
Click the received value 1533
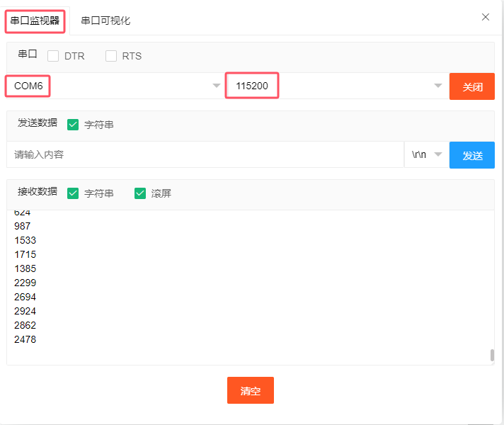25,240
